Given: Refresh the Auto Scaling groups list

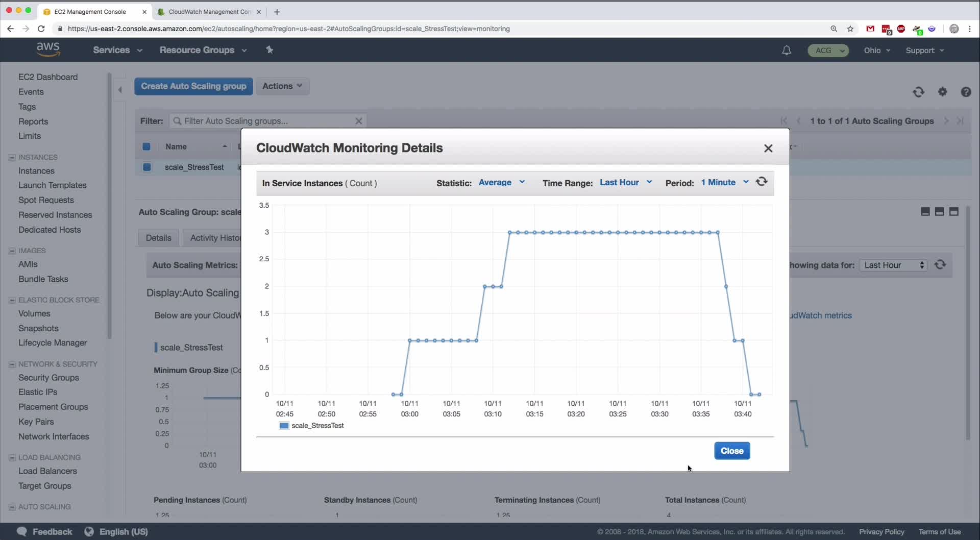Looking at the screenshot, I should pyautogui.click(x=918, y=92).
